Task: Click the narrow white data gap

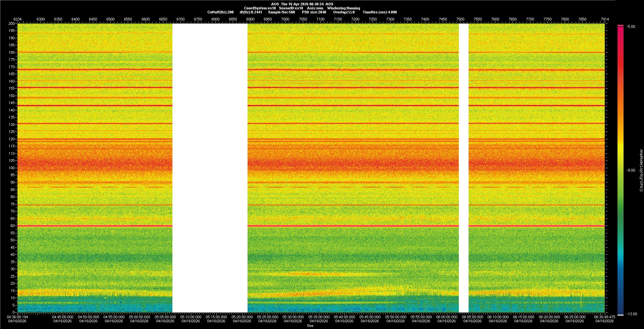Action: 464,168
